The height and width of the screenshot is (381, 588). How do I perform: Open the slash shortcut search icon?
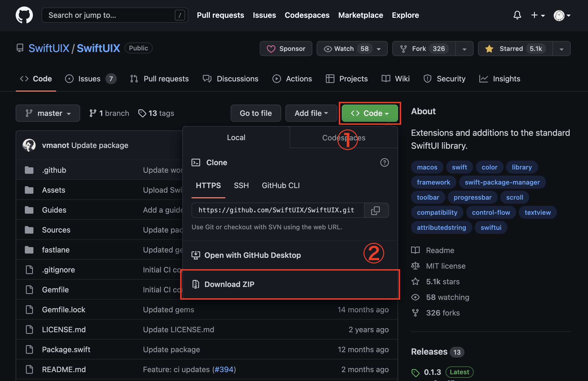click(180, 15)
